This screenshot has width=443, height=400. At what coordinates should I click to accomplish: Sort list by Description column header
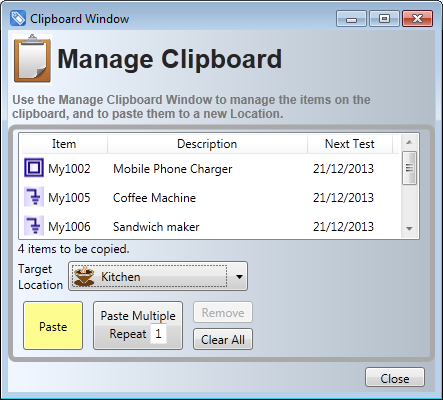(x=207, y=144)
